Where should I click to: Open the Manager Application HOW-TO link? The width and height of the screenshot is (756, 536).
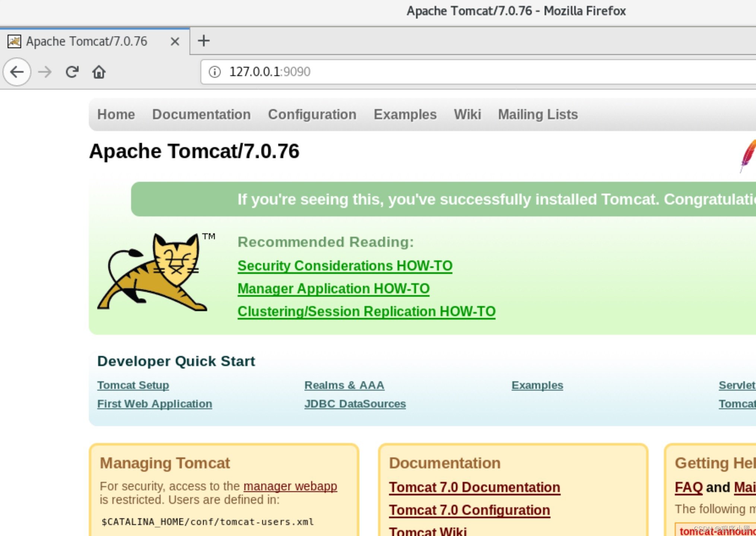pyautogui.click(x=333, y=288)
